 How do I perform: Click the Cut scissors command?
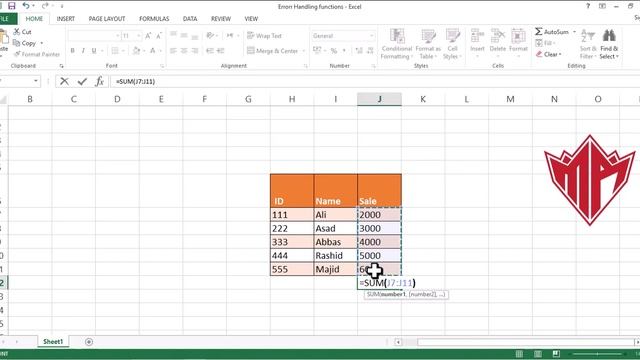(22, 31)
